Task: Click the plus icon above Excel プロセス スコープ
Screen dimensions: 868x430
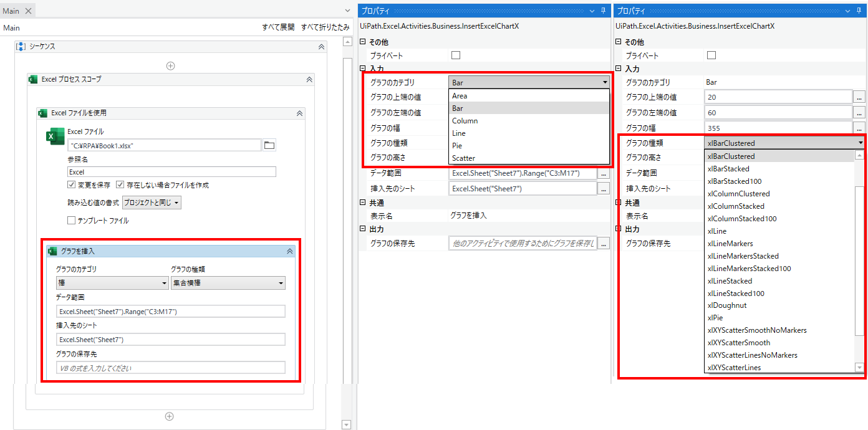Action: coord(170,65)
